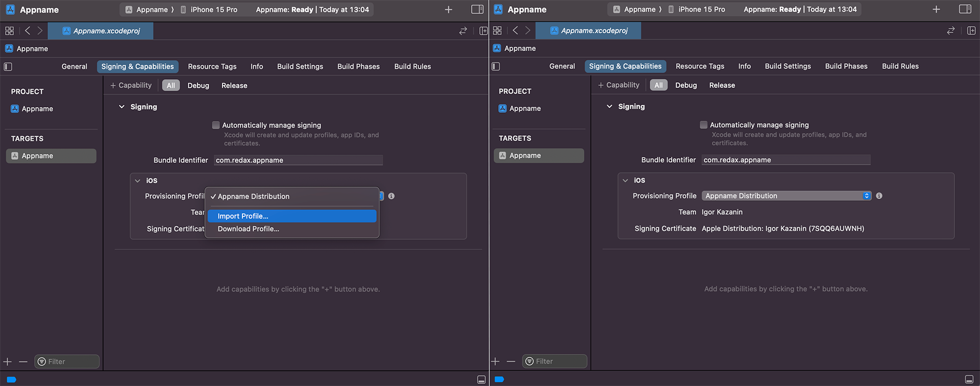Go forward with the right chevron in left window
The width and height of the screenshot is (980, 386).
(x=40, y=31)
